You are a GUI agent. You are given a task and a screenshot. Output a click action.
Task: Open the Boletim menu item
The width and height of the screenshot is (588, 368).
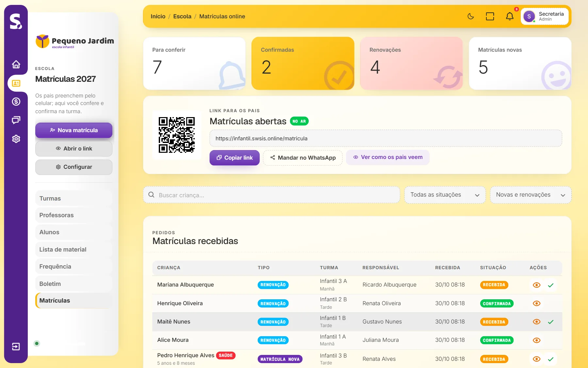point(73,284)
